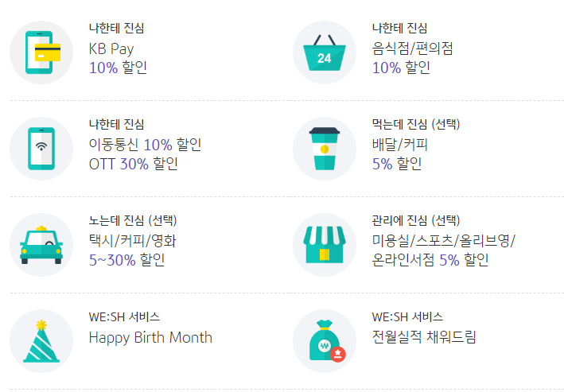Click the 노는데 진심 (선택) heading
564x392 pixels.
pos(132,220)
